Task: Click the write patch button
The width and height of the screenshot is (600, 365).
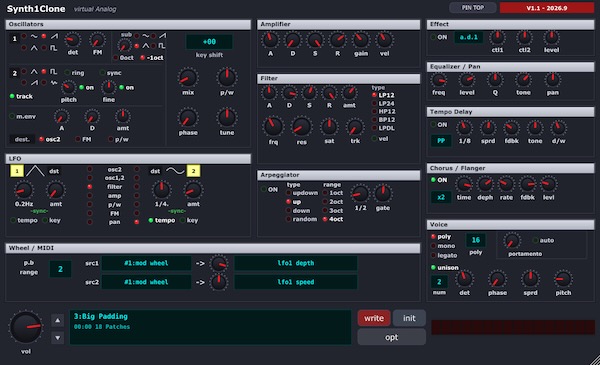Action: click(x=374, y=318)
